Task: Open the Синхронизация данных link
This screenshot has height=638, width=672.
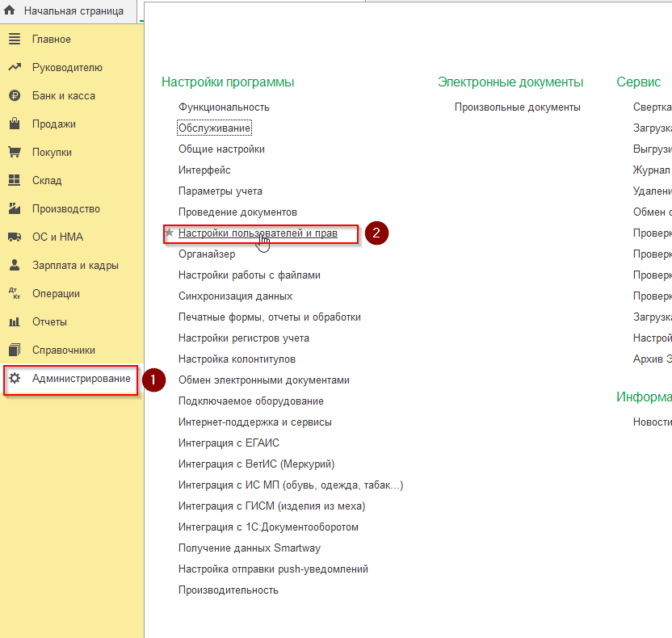Action: [236, 296]
